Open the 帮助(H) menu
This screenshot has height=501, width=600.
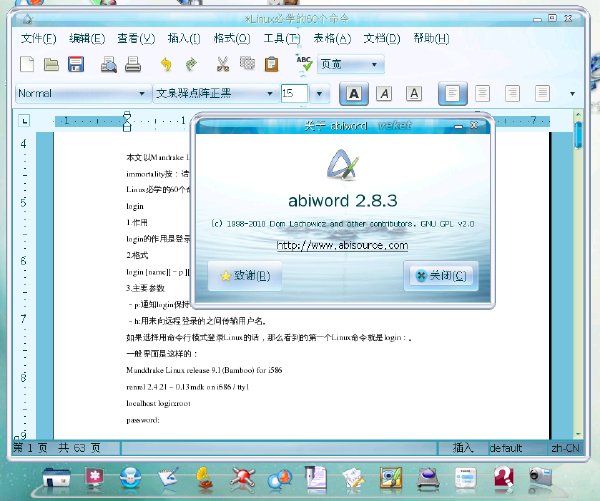431,38
